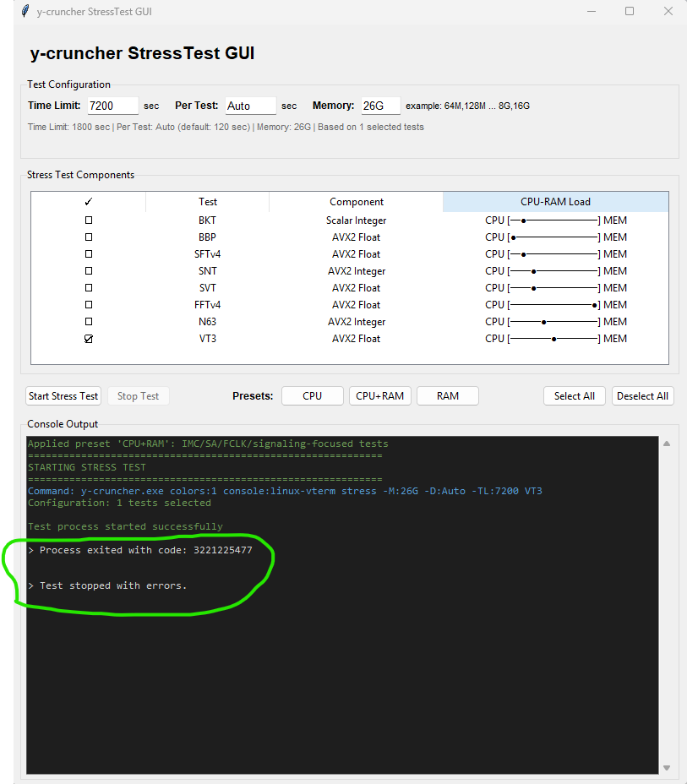Select the FFTv4 test checkbox
The width and height of the screenshot is (687, 784).
click(89, 304)
